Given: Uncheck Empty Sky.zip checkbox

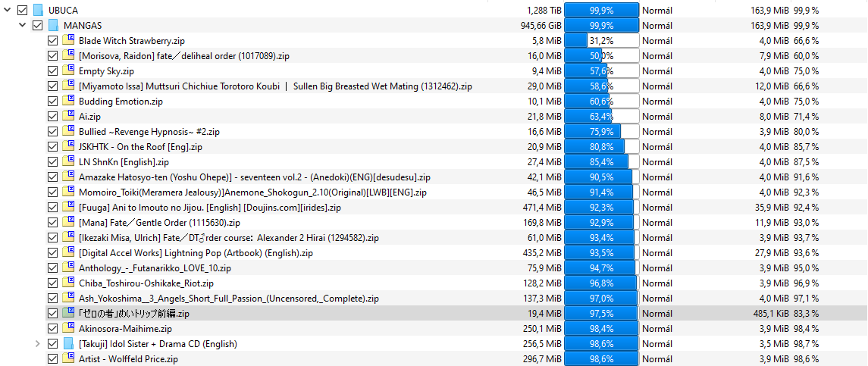Looking at the screenshot, I should pos(52,71).
